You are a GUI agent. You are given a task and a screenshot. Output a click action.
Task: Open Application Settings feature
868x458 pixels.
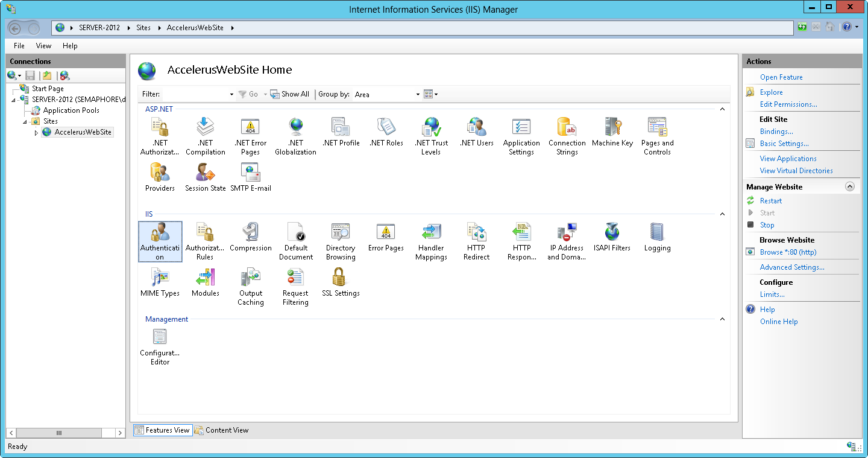click(521, 136)
